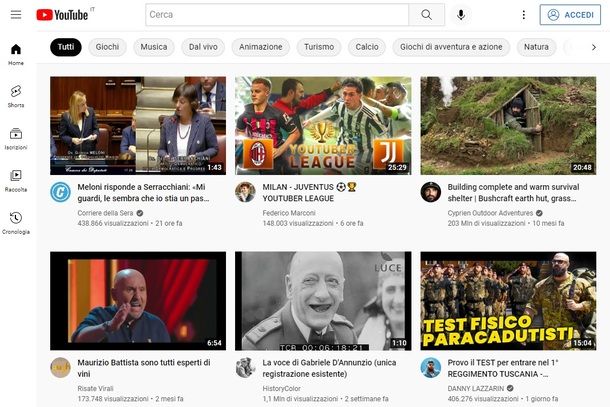Open Corriere della Sera channel name
610x407 pixels.
pos(105,213)
